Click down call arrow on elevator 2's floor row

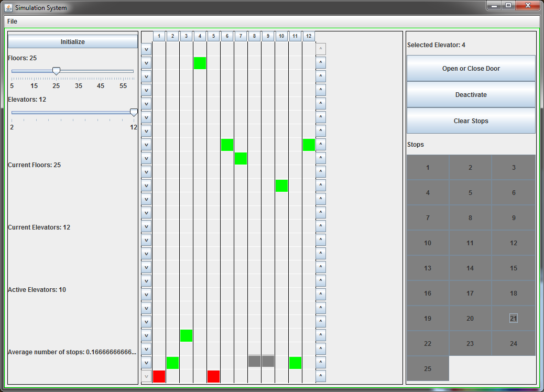146,363
